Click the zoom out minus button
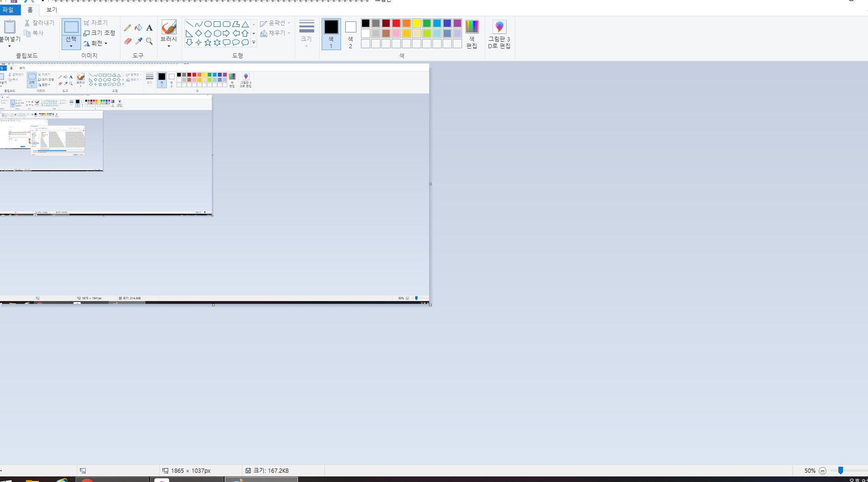 point(823,470)
